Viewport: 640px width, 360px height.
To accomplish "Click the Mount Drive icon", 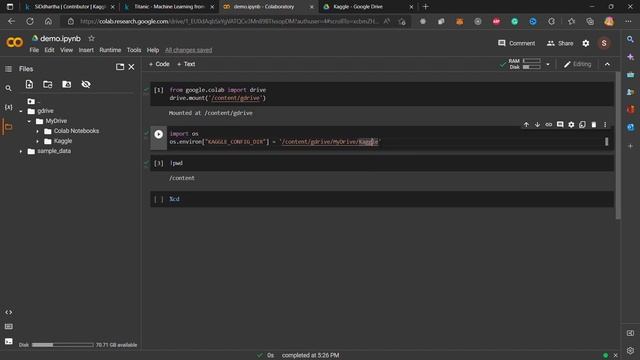I will (67, 84).
